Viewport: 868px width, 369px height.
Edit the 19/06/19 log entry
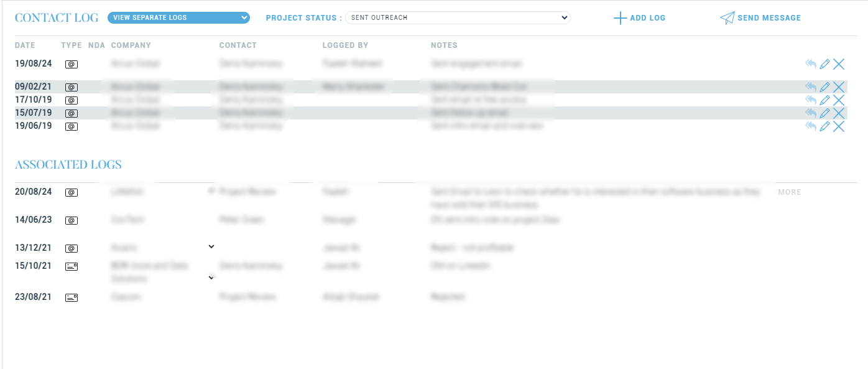824,126
